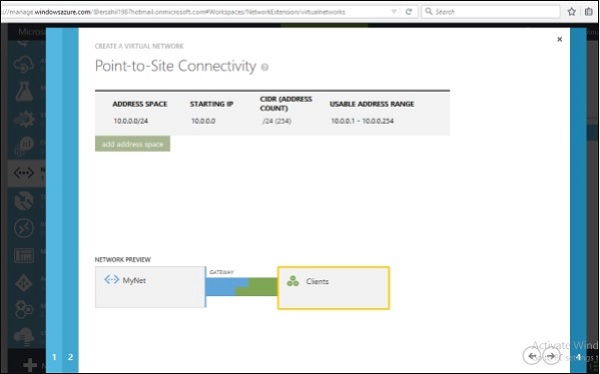600x374 pixels.
Task: Click the globe traffic icon in the sidebar
Action: 24,201
